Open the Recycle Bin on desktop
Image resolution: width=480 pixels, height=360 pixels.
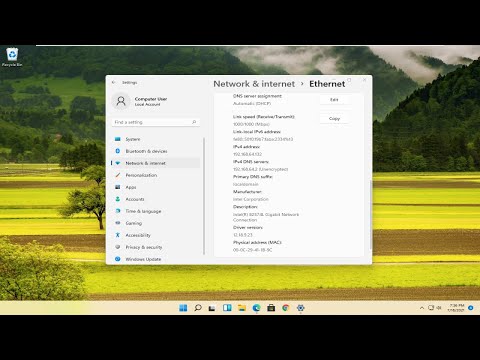[x=12, y=57]
